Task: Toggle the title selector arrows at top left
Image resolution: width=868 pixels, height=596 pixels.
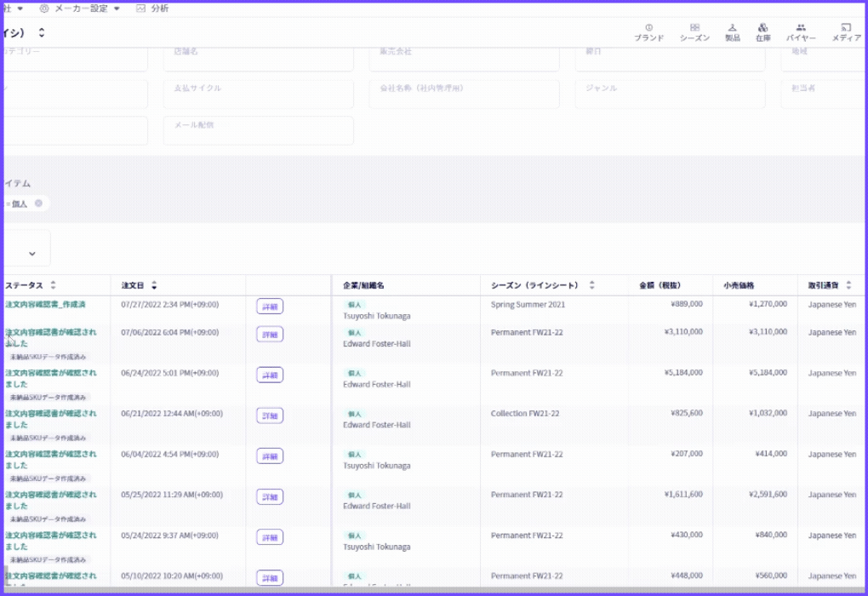Action: [x=42, y=32]
